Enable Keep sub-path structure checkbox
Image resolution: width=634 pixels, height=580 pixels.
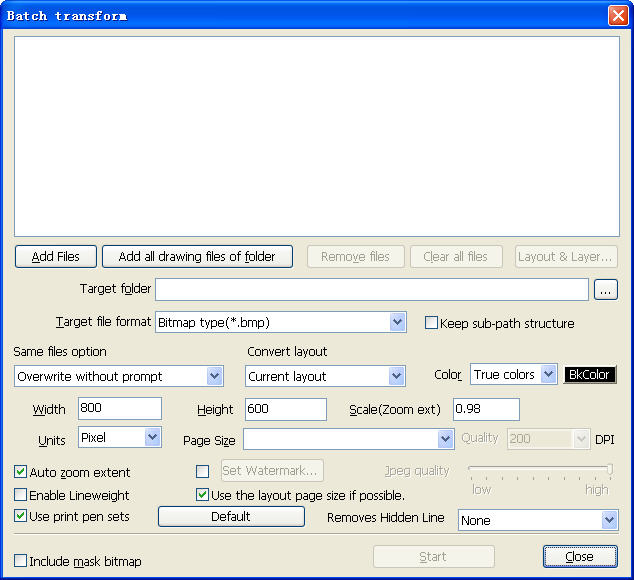tap(432, 323)
